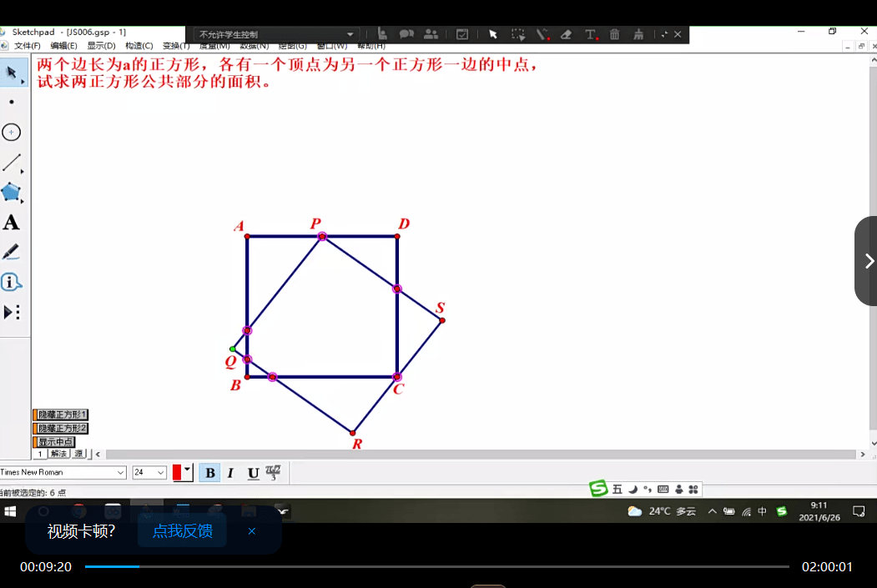This screenshot has width=877, height=588.
Task: Open the chat bubbles icon in overlay bar
Action: click(406, 34)
